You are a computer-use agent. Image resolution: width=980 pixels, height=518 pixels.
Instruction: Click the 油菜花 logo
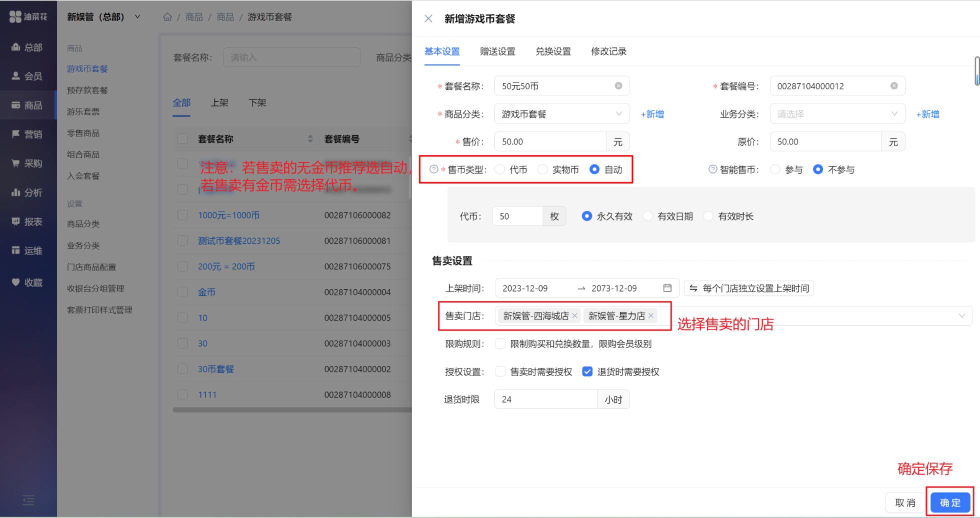[28, 16]
